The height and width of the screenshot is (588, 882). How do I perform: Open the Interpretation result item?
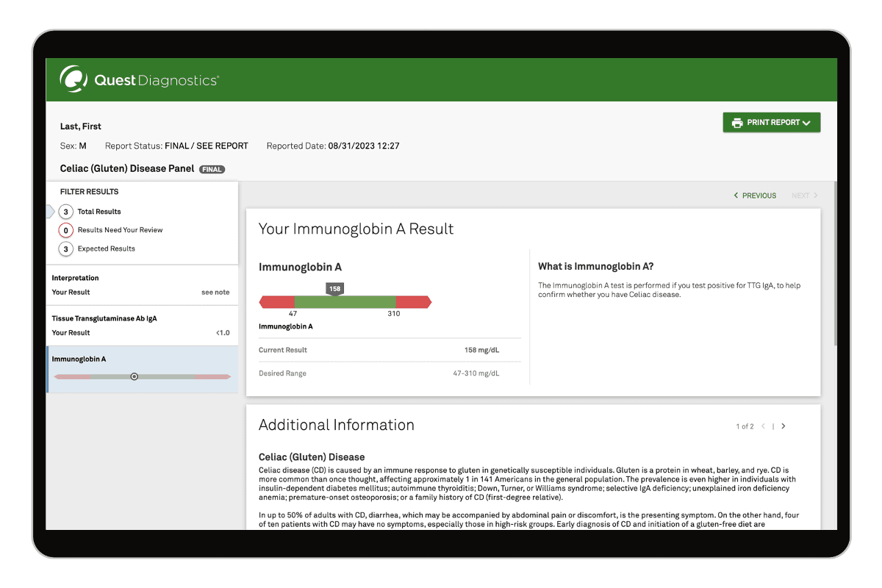pyautogui.click(x=141, y=285)
